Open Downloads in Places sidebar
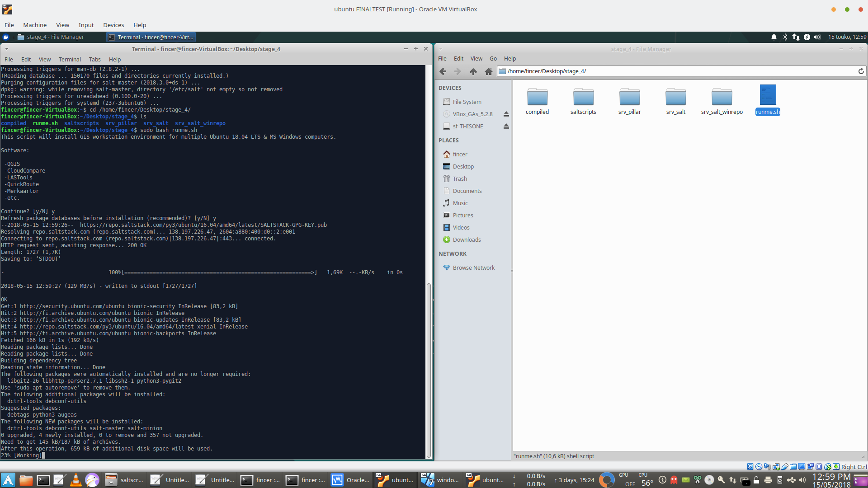 click(x=467, y=240)
